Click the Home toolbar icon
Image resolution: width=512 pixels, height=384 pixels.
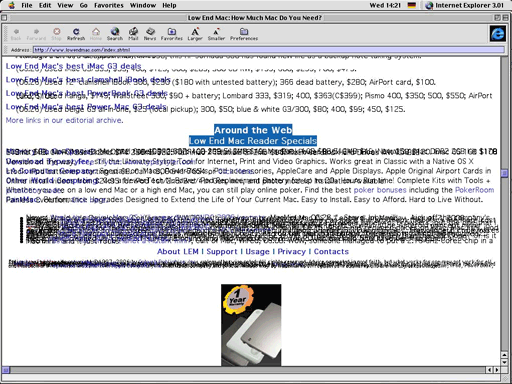(x=96, y=34)
